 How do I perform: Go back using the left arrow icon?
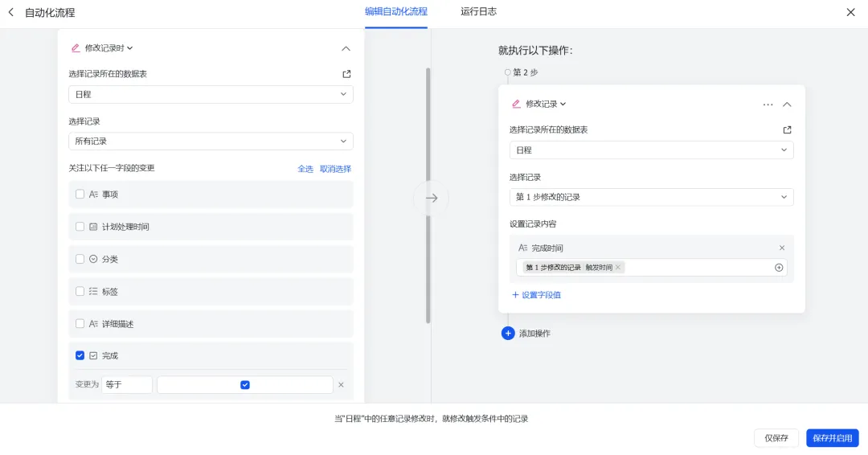tap(10, 12)
